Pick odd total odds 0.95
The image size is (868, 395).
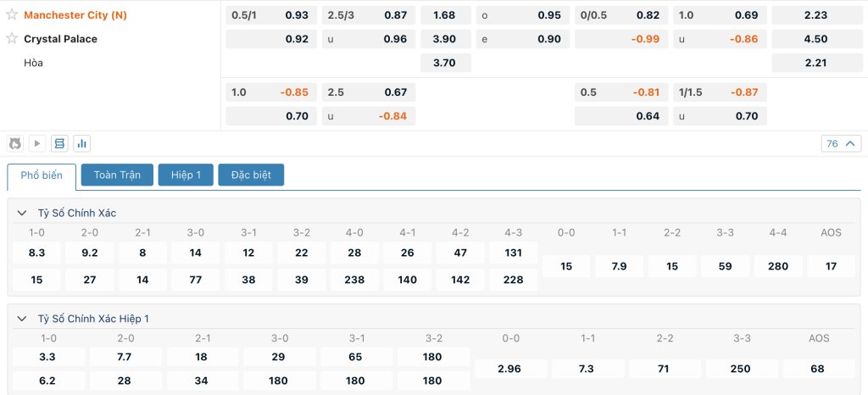coord(522,15)
